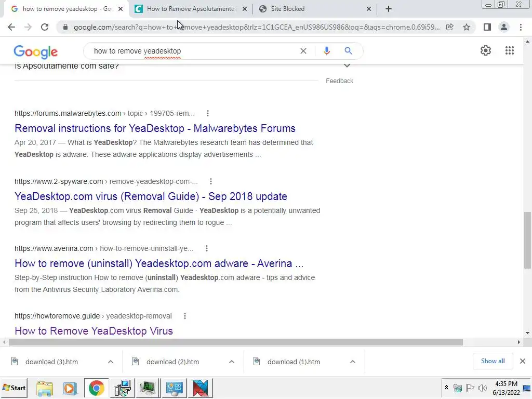Open more options for the Averina result
This screenshot has width=532, height=399.
(207, 249)
